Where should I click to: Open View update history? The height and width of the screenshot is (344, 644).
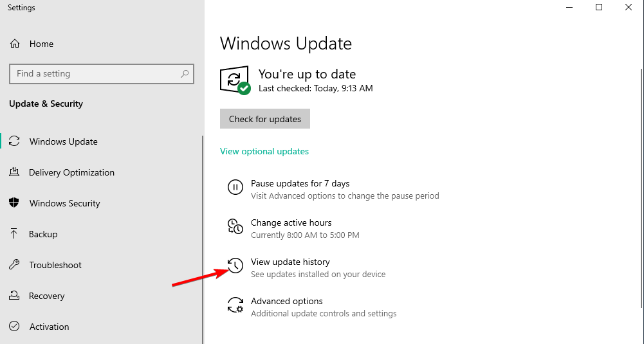290,262
